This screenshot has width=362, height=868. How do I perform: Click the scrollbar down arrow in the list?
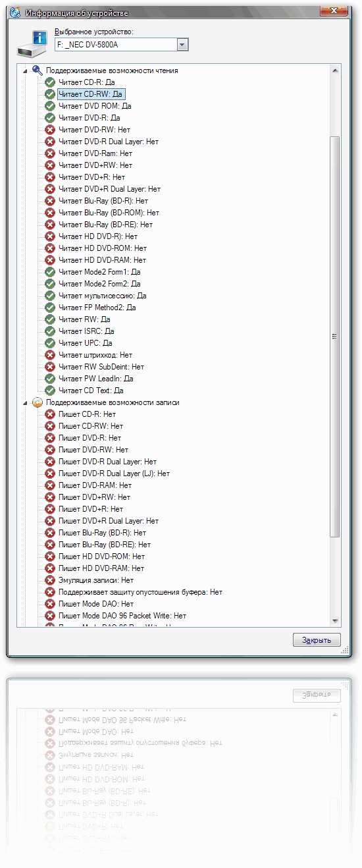point(335,621)
